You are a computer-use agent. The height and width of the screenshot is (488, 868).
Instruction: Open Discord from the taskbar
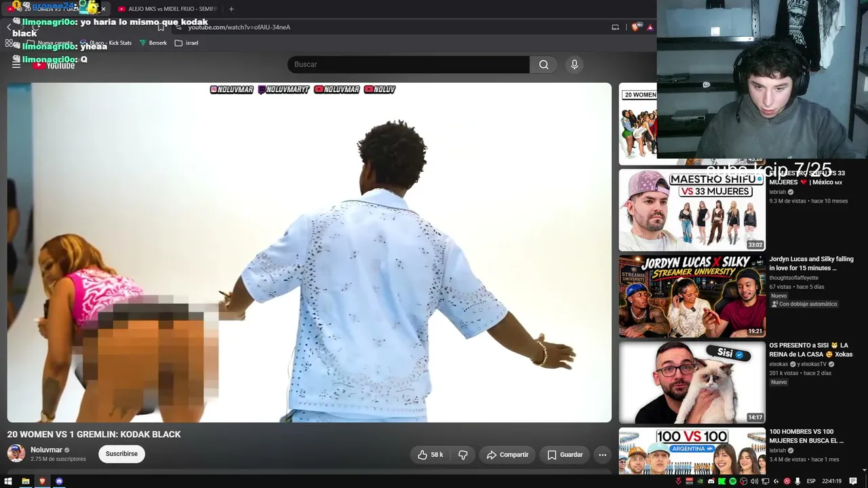coord(59,481)
